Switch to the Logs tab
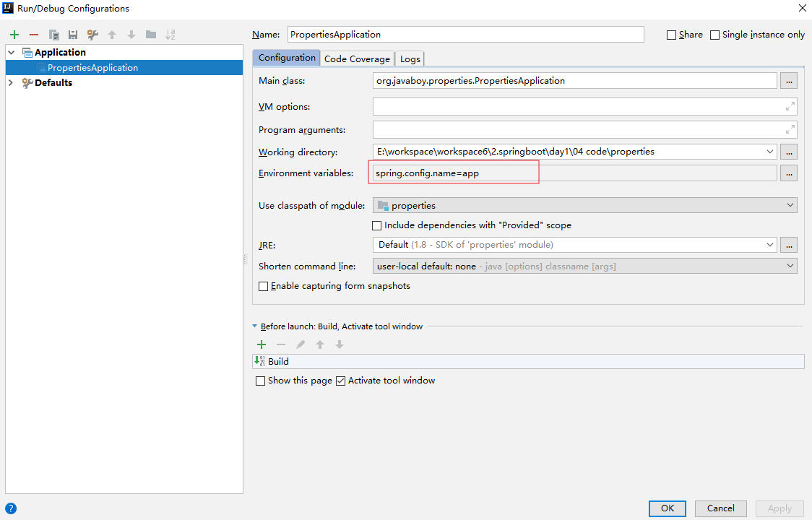 click(410, 58)
